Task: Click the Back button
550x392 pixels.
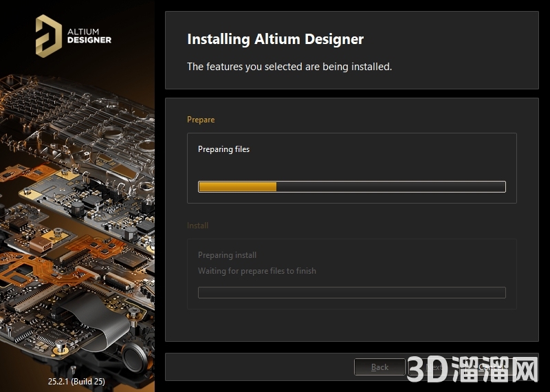Action: (379, 367)
